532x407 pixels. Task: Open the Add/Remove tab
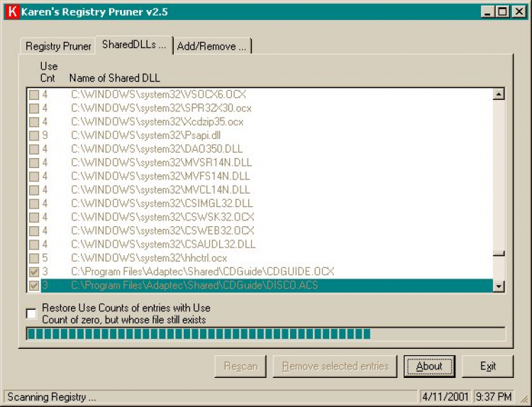(211, 46)
